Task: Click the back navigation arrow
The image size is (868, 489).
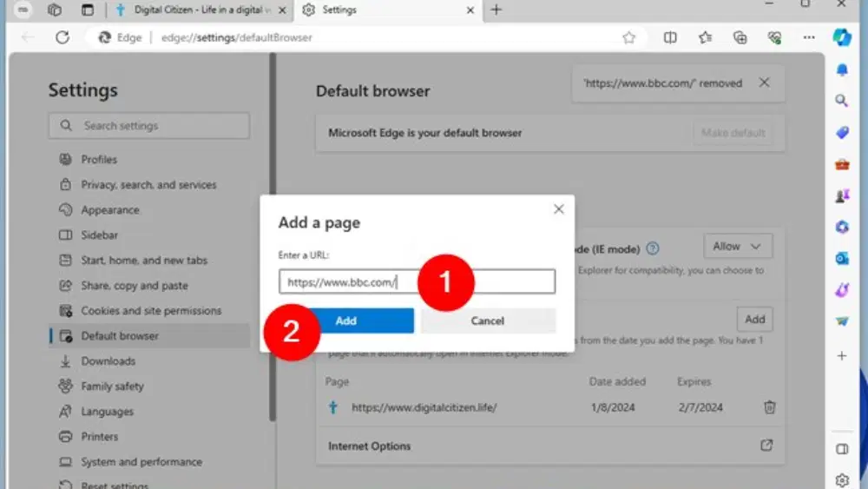Action: pos(28,37)
